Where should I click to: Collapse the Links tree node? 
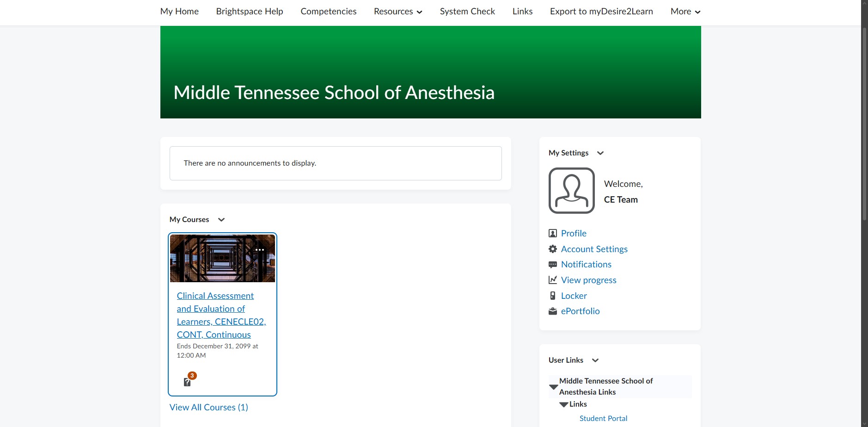tap(563, 404)
